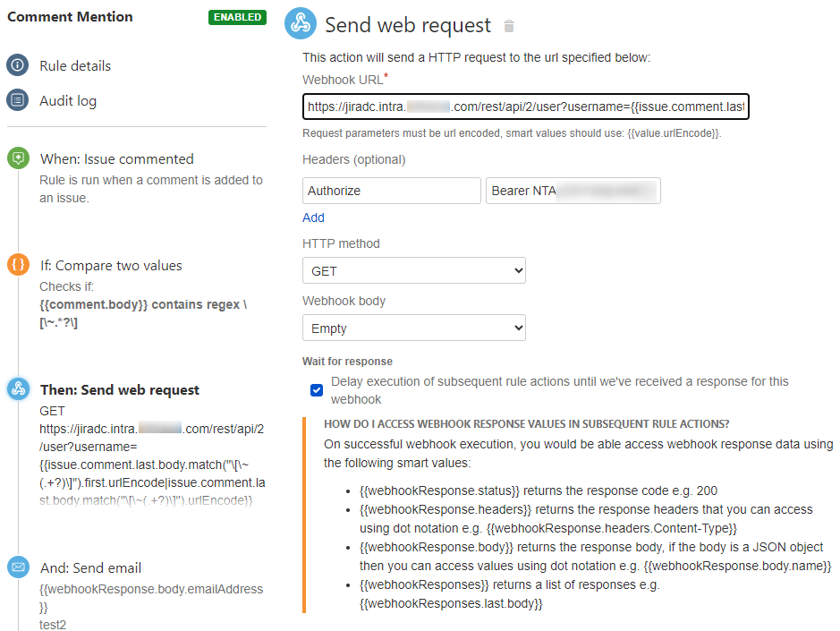The height and width of the screenshot is (631, 840).
Task: Select the Send web request step icon
Action: point(18,388)
